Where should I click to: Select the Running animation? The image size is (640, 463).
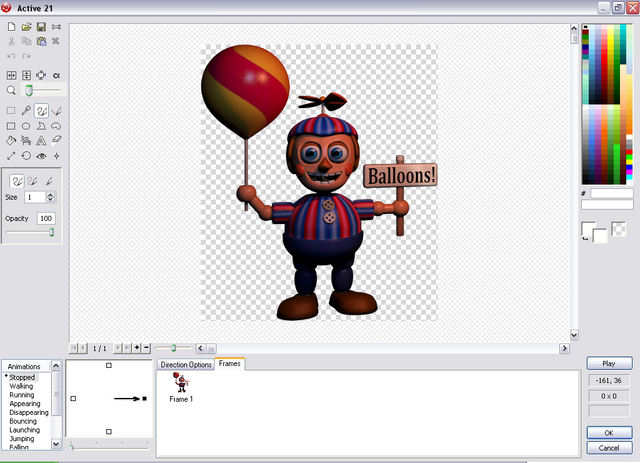(x=22, y=395)
